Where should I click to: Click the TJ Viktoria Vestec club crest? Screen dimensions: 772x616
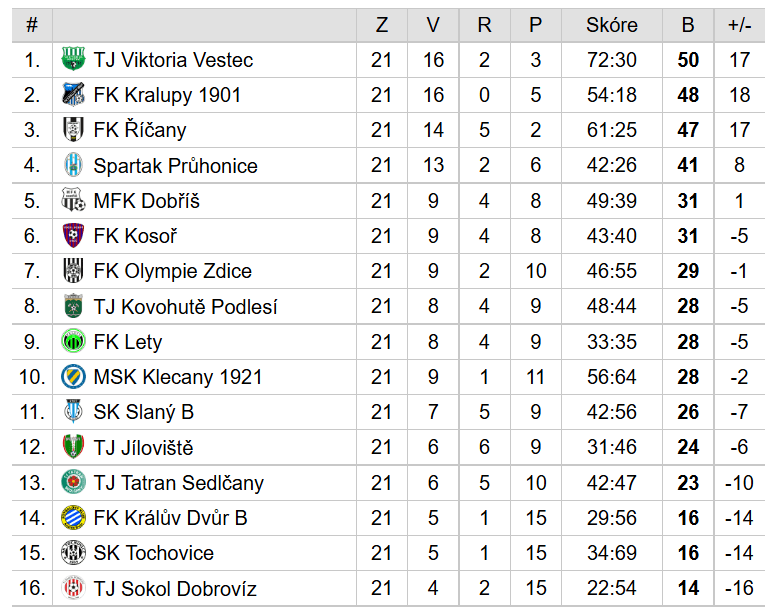pos(74,60)
